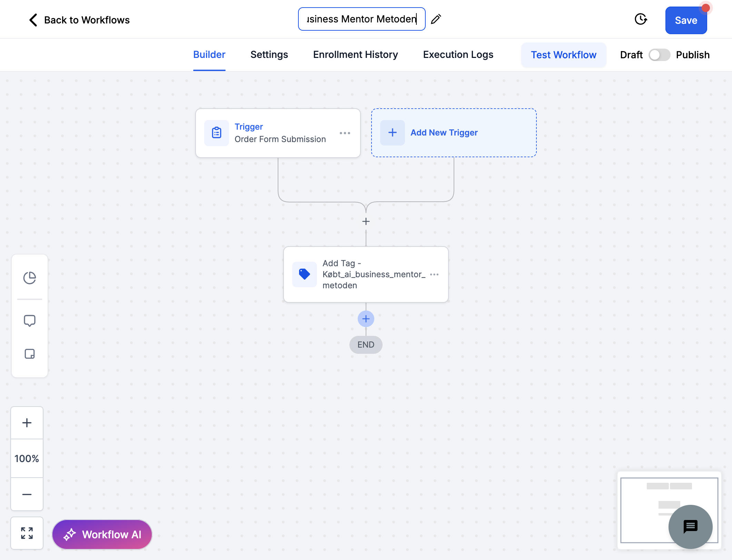The width and height of the screenshot is (732, 560).
Task: Click the Save button
Action: (x=686, y=20)
